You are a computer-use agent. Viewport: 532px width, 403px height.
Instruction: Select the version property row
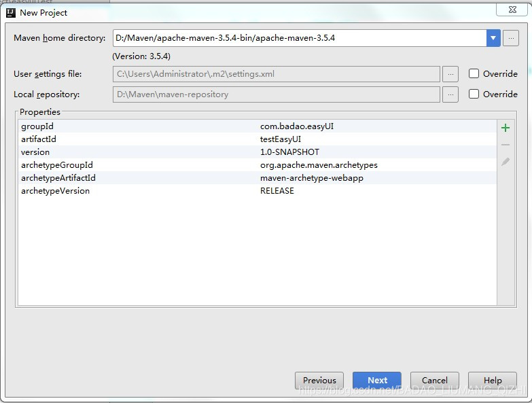[x=258, y=152]
